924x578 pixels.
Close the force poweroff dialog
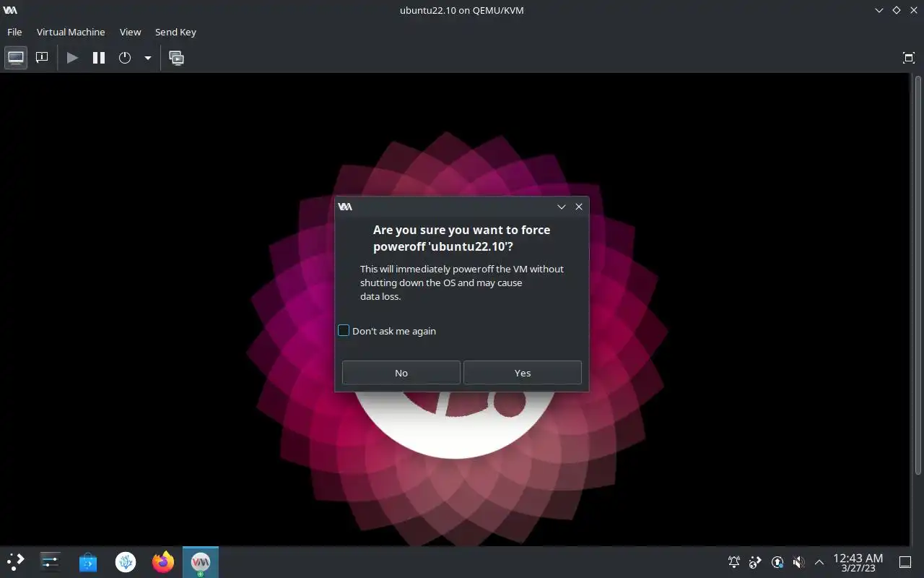(579, 207)
